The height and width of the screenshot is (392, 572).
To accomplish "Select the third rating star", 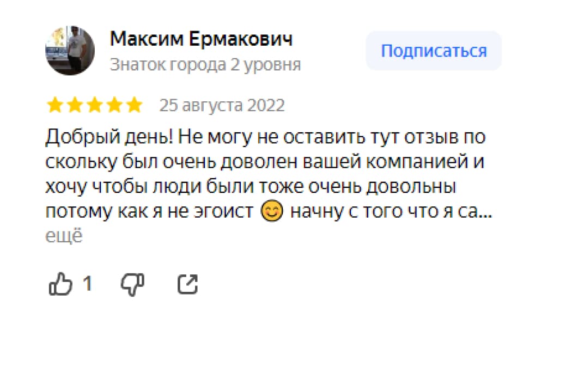I will point(94,105).
